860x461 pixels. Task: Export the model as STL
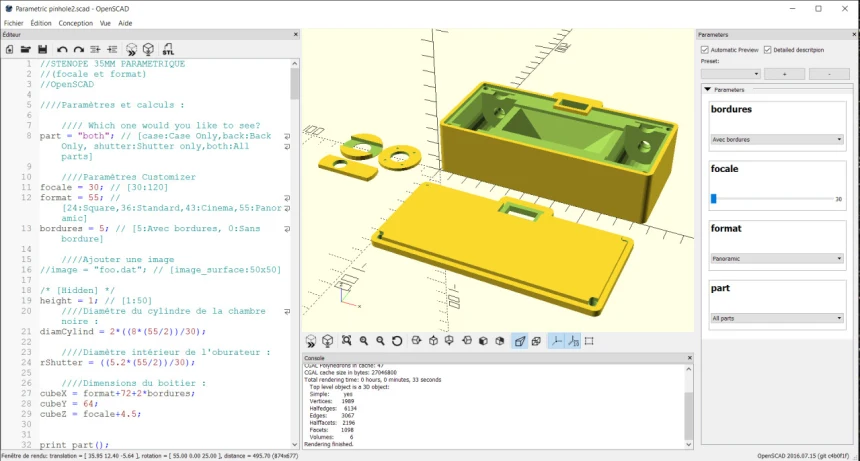tap(168, 49)
